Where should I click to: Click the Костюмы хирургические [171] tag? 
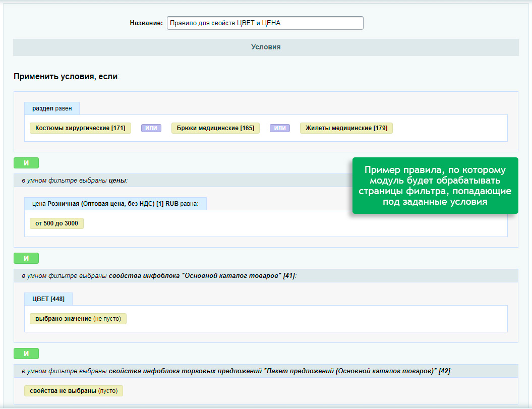(80, 128)
